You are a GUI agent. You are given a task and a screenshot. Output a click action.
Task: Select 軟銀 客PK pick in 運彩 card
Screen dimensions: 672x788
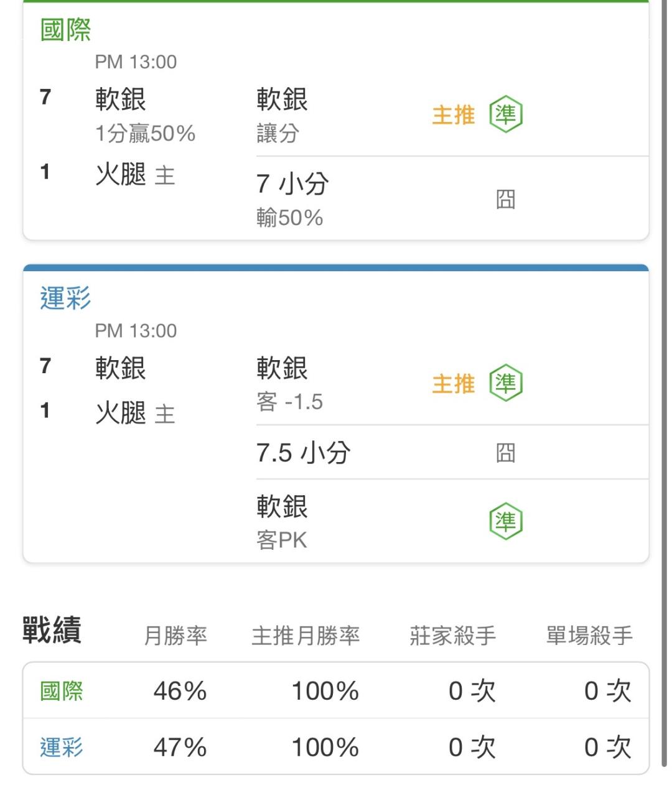[x=282, y=522]
